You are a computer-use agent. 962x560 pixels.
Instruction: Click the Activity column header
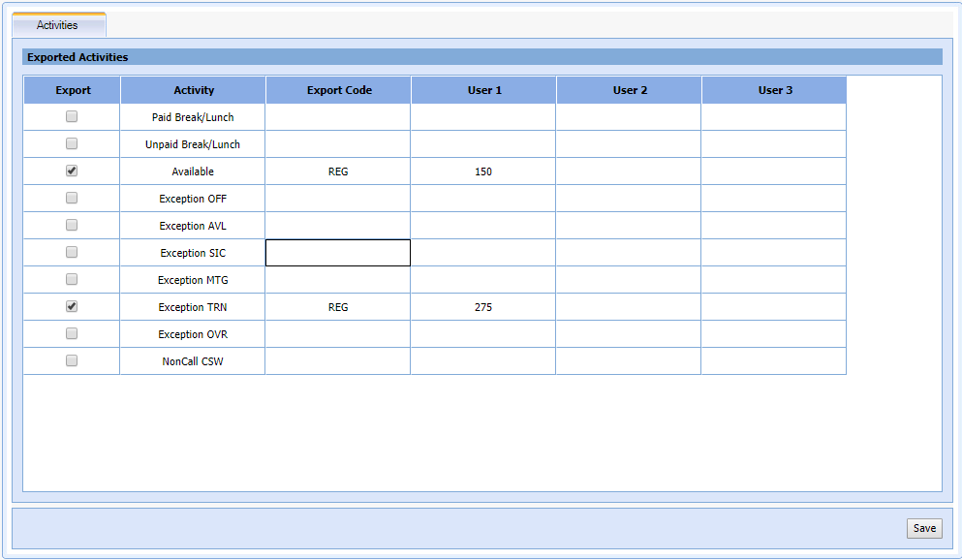click(x=193, y=90)
